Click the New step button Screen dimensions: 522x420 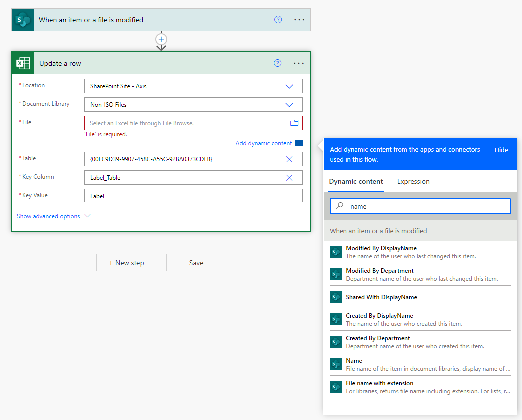pos(126,262)
